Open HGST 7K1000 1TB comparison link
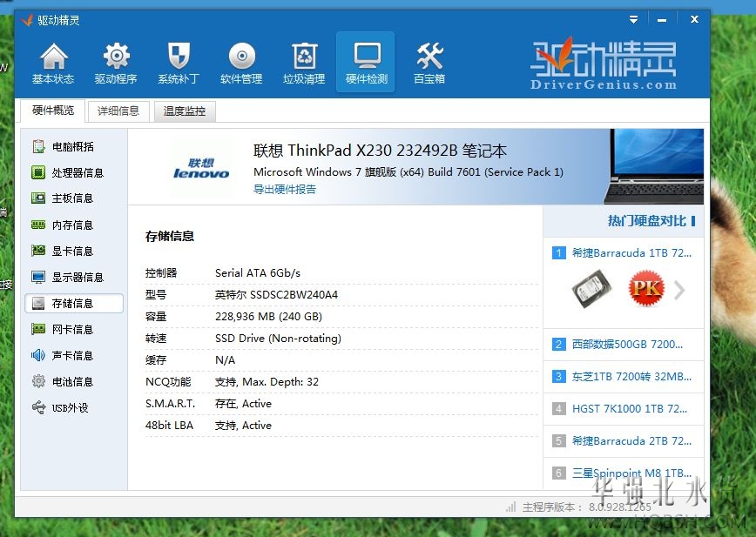Image resolution: width=756 pixels, height=537 pixels. click(630, 409)
